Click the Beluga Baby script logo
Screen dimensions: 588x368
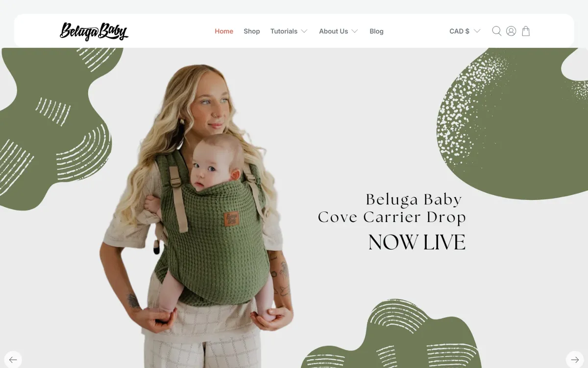[x=94, y=31]
